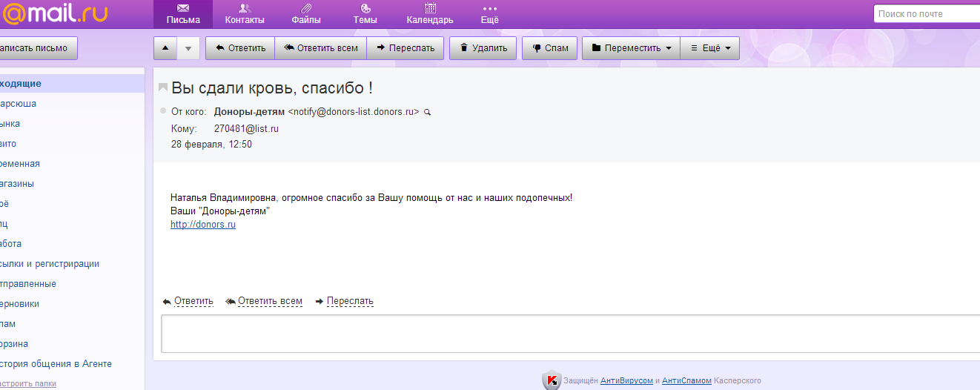
Task: Go to next message with down arrow
Action: pyautogui.click(x=188, y=48)
